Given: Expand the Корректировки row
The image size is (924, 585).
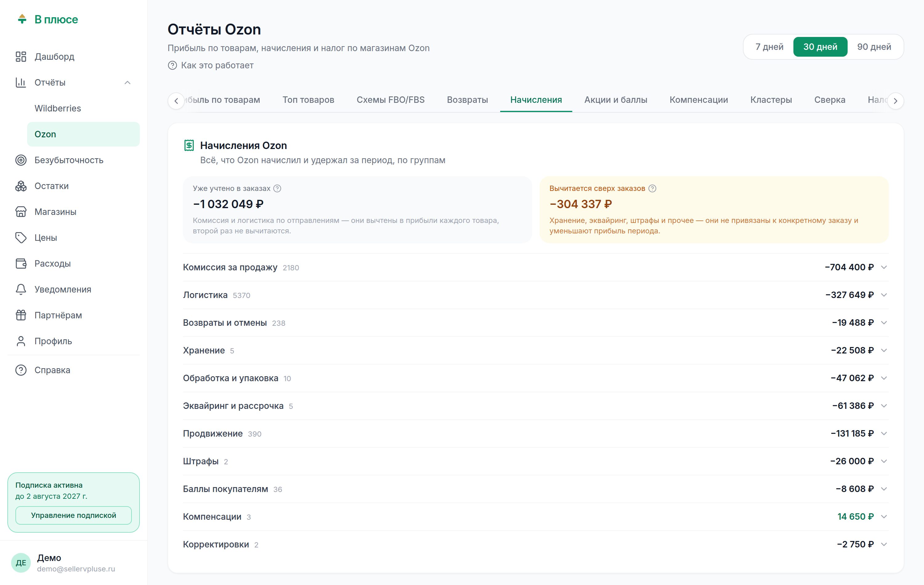Looking at the screenshot, I should pos(536,544).
